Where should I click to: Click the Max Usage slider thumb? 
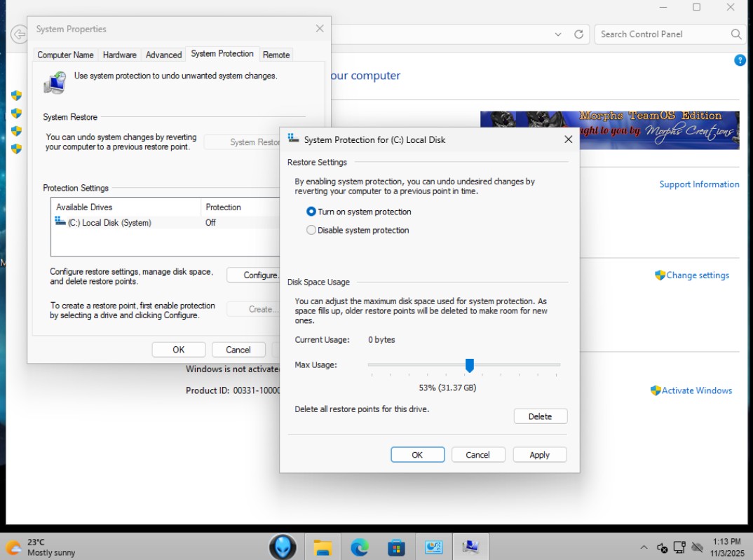(470, 365)
